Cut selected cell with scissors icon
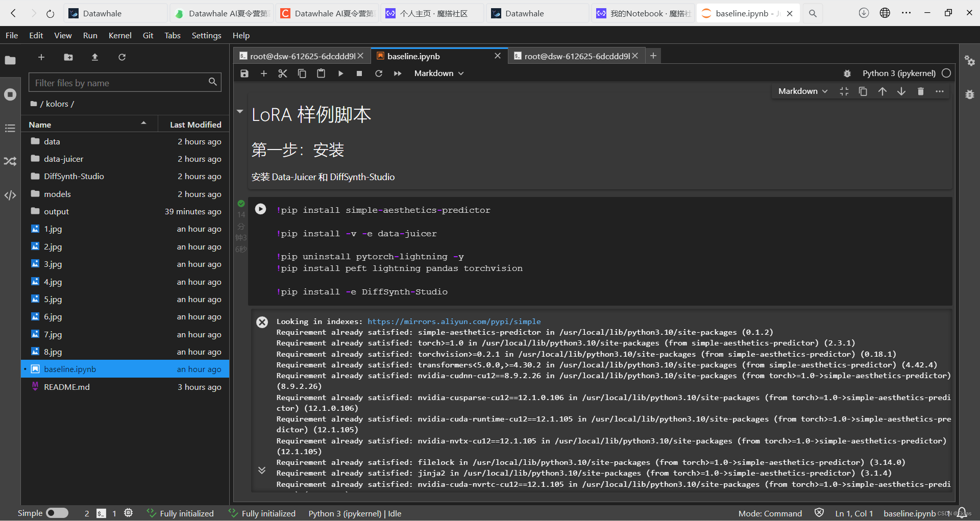Screen dimensions: 980x521 point(283,73)
